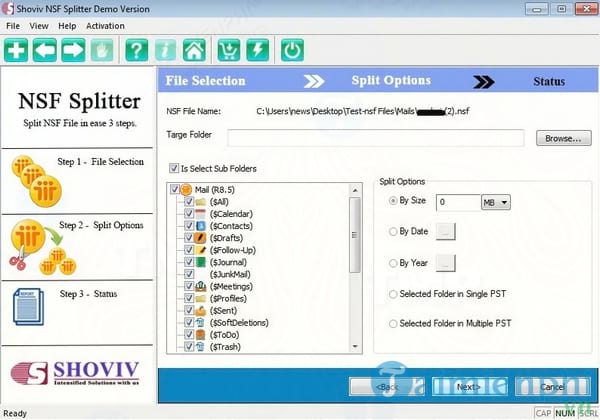Select the ($Follow-Up) tree row text
This screenshot has width=600, height=420.
pyautogui.click(x=233, y=250)
